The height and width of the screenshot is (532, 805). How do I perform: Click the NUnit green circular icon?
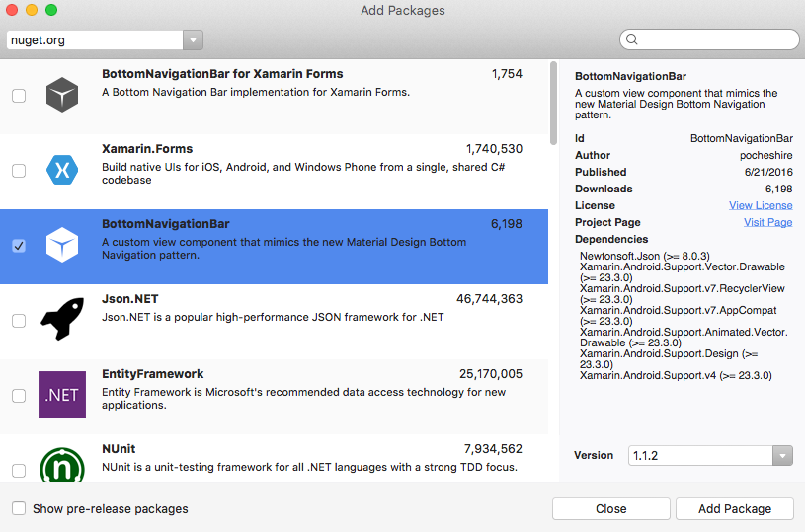point(62,464)
